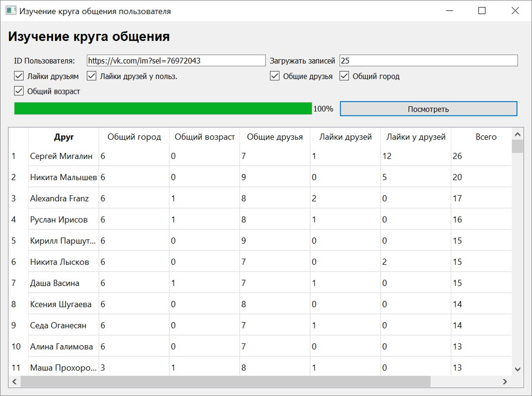Click the ID Пользователя input field
Screen dimensions: 532x396
[175, 60]
